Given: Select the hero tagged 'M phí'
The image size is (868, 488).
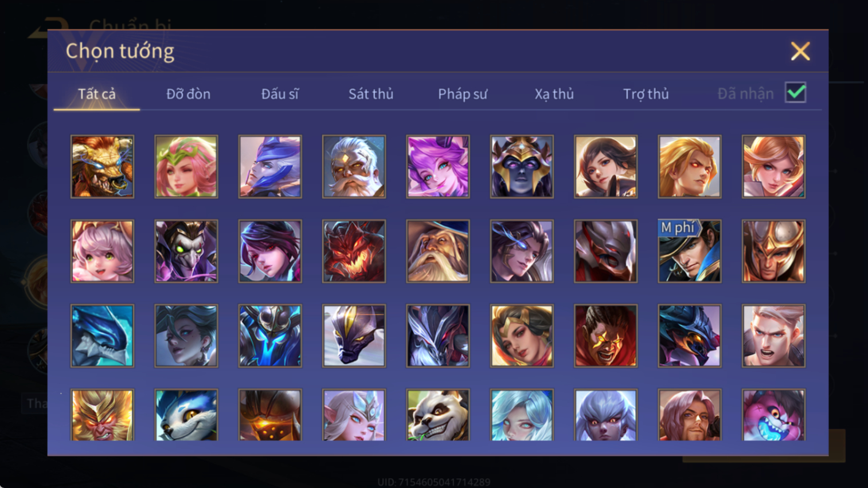Looking at the screenshot, I should pyautogui.click(x=690, y=251).
